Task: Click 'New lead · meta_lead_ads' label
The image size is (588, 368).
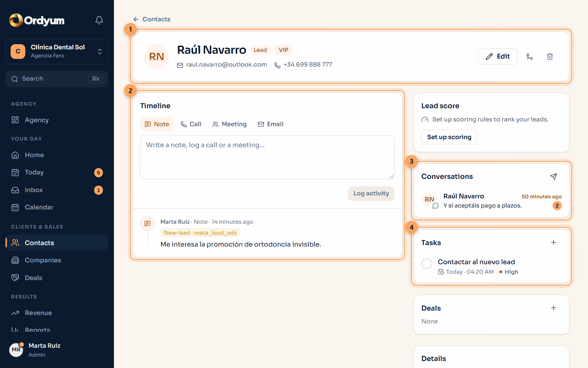Action: click(x=200, y=233)
